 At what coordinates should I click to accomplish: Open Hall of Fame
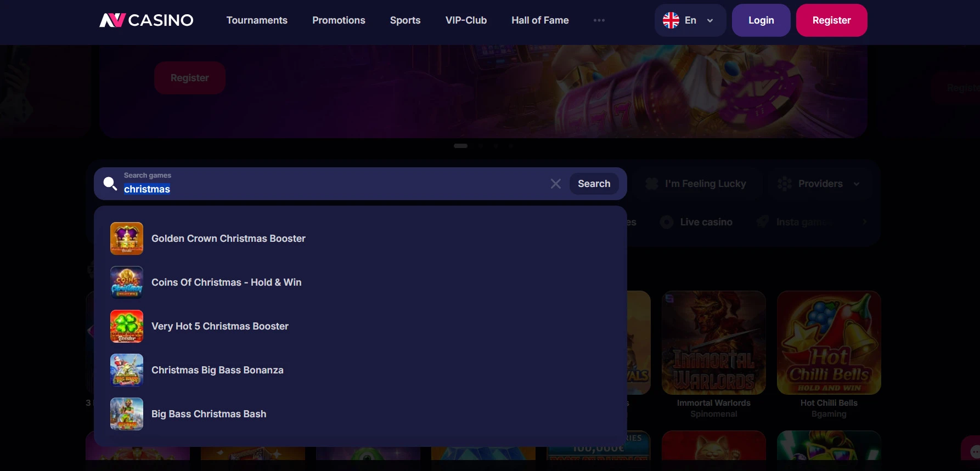coord(540,20)
